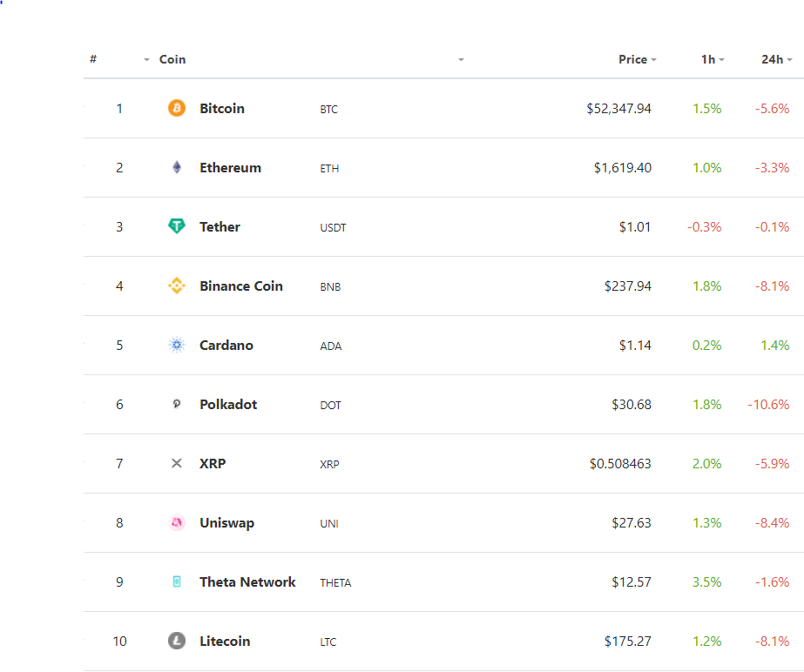804x672 pixels.
Task: Click the yellow Binance Coin logo
Action: [177, 286]
